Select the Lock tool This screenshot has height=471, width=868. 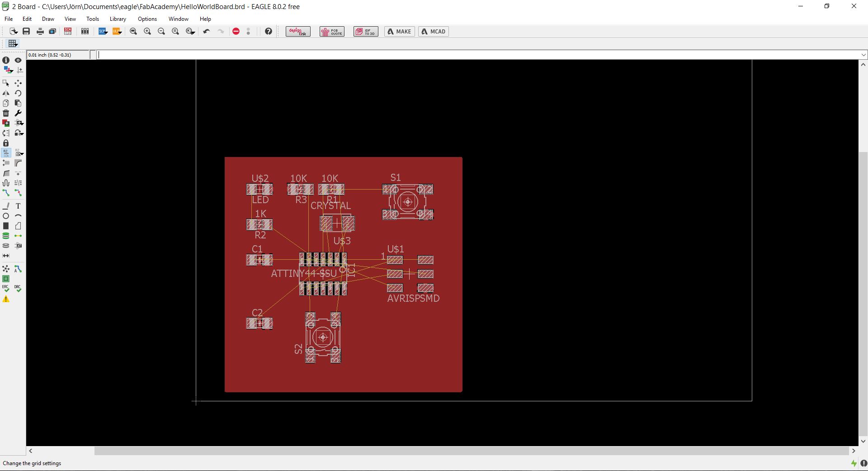6,143
